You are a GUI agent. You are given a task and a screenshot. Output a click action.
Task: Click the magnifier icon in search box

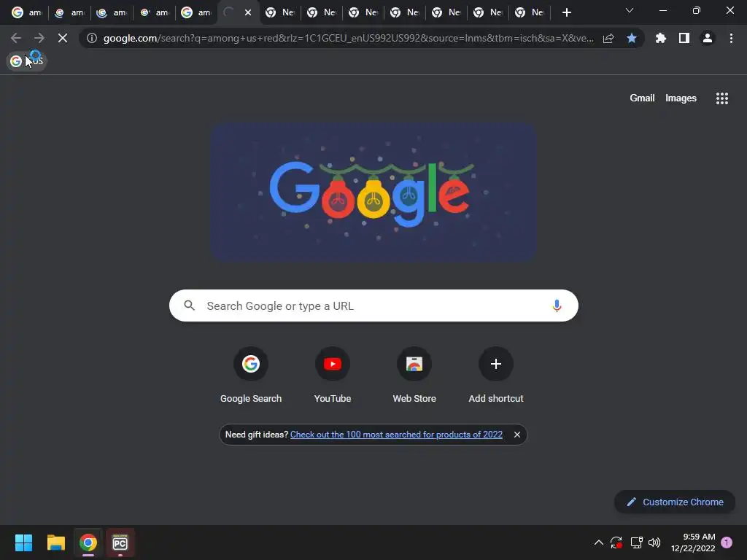coord(189,306)
